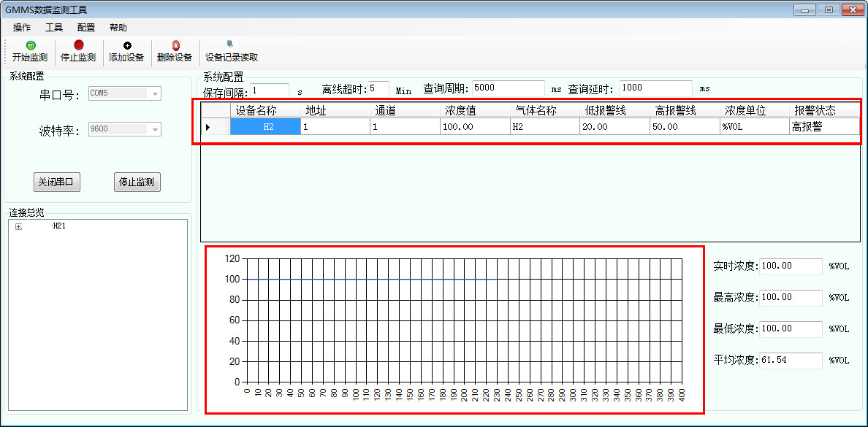Select the H2 device name cell
This screenshot has width=868, height=427.
[x=265, y=127]
